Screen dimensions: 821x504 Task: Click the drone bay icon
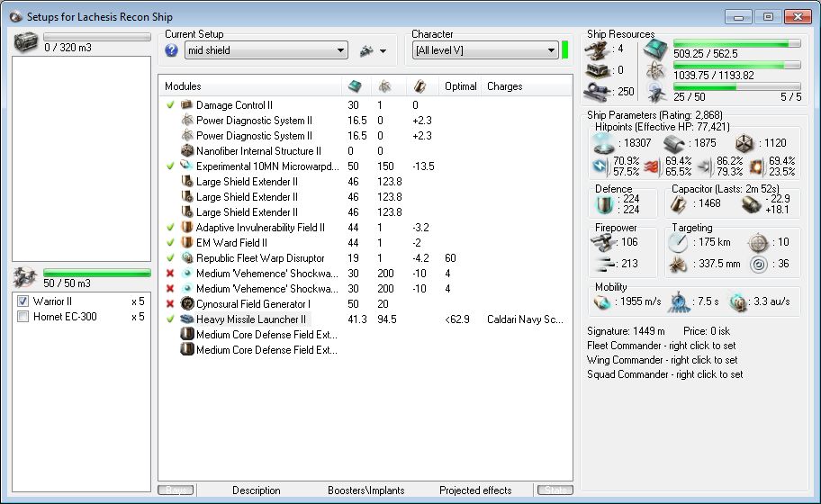coord(24,277)
